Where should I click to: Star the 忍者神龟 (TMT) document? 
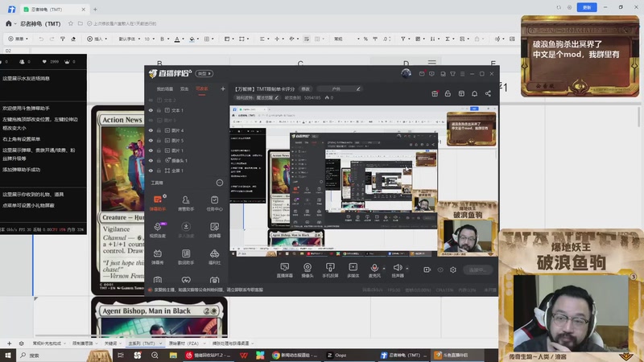click(71, 23)
